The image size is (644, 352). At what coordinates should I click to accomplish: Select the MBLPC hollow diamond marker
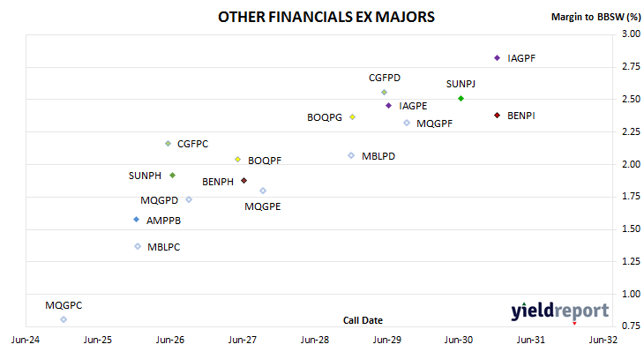pos(138,246)
